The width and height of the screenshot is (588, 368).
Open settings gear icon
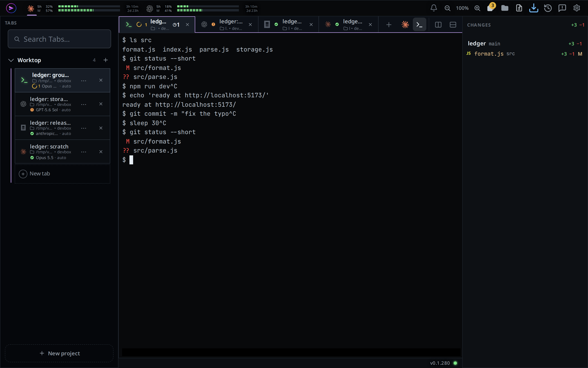[577, 8]
